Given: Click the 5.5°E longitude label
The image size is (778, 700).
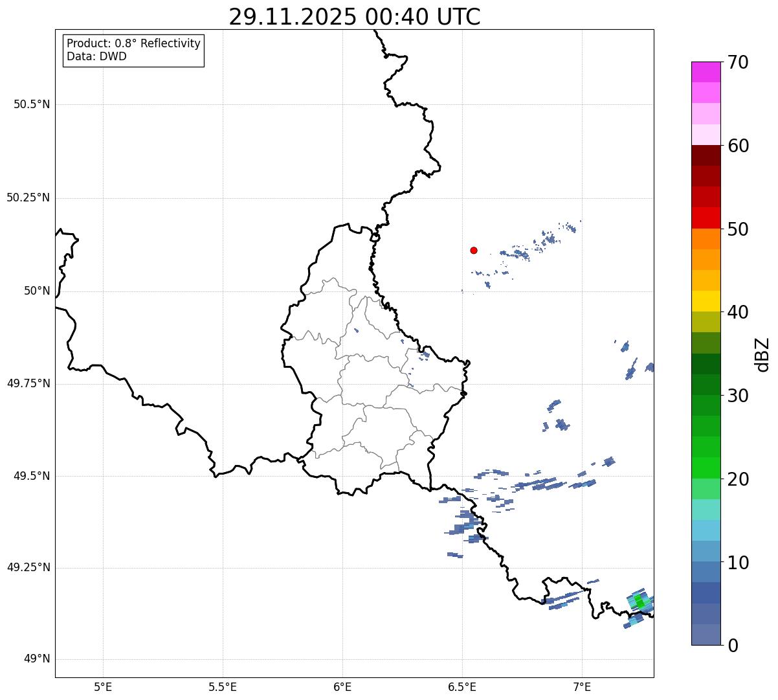Looking at the screenshot, I should (x=223, y=687).
